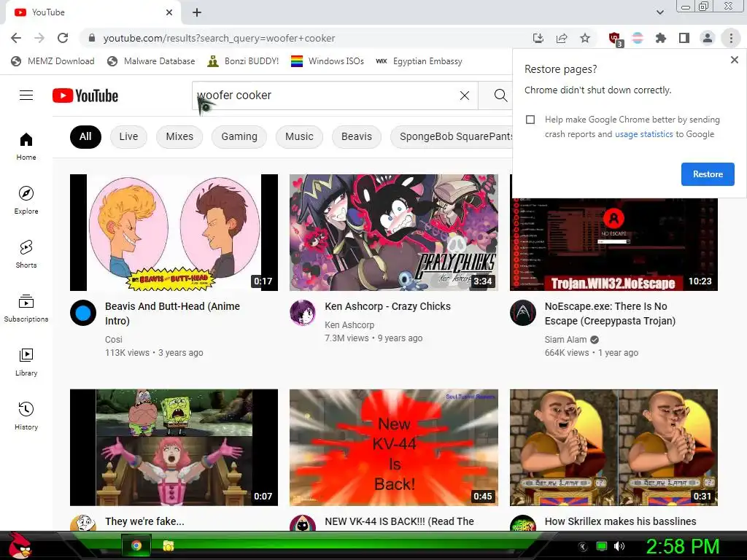747x560 pixels.
Task: Select the Beavis filter chip
Action: pyautogui.click(x=356, y=136)
